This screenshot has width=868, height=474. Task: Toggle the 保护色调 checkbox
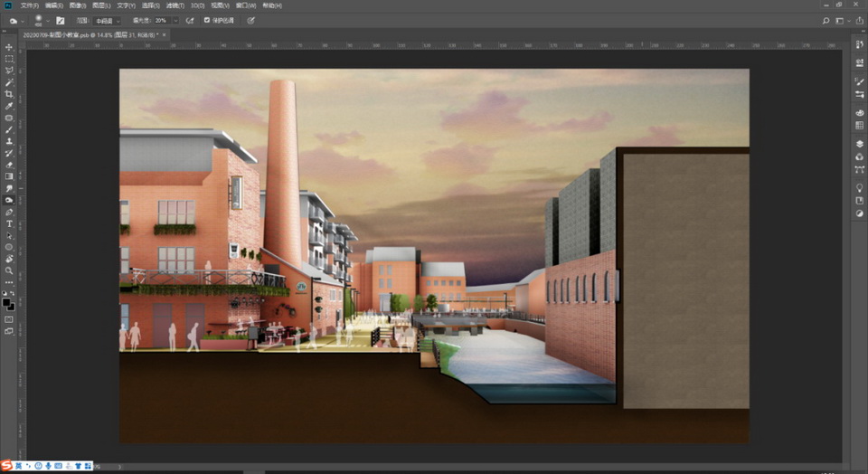click(x=207, y=19)
